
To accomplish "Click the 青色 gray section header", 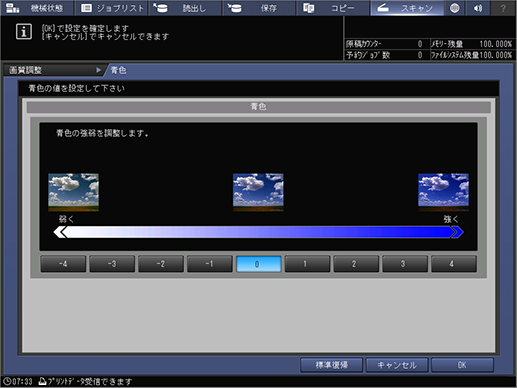I will point(258,107).
